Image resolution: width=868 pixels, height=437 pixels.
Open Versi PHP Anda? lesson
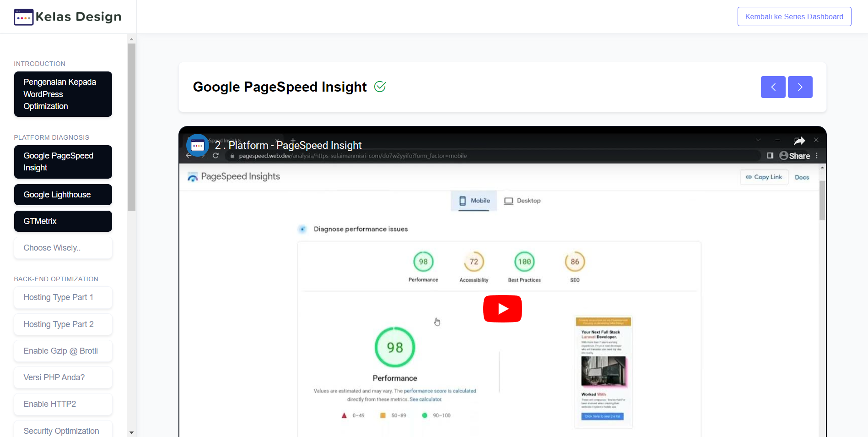click(63, 377)
